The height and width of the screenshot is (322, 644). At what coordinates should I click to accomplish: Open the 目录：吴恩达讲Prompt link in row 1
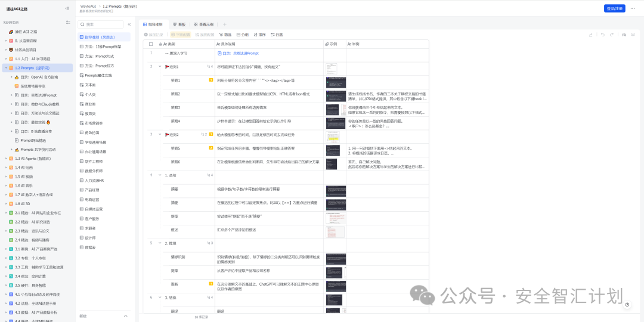click(238, 53)
